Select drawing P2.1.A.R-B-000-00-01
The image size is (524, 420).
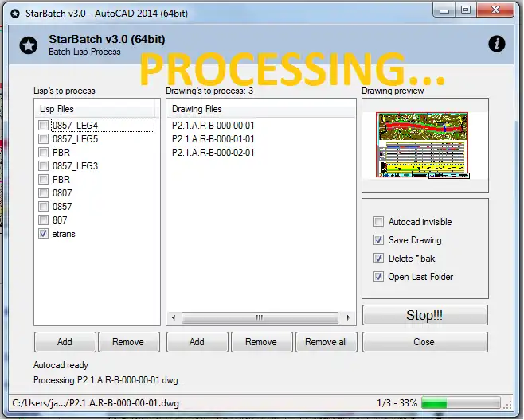213,126
